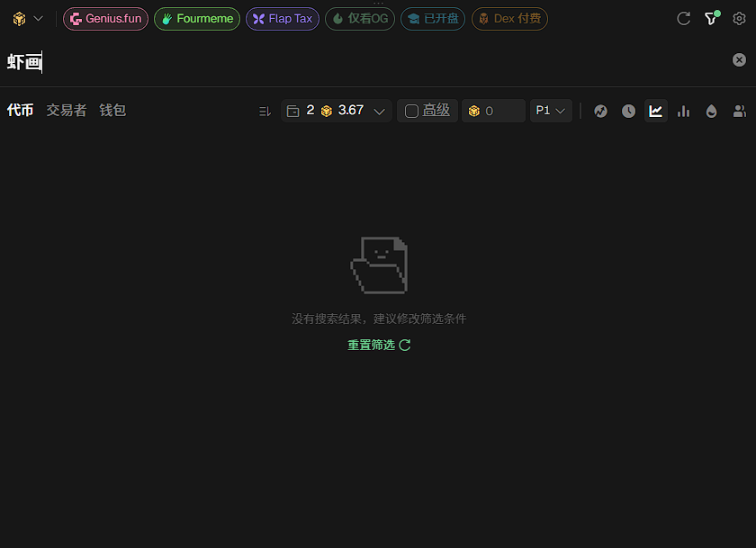Image resolution: width=756 pixels, height=548 pixels.
Task: Open the P1 preset dropdown
Action: coord(551,111)
